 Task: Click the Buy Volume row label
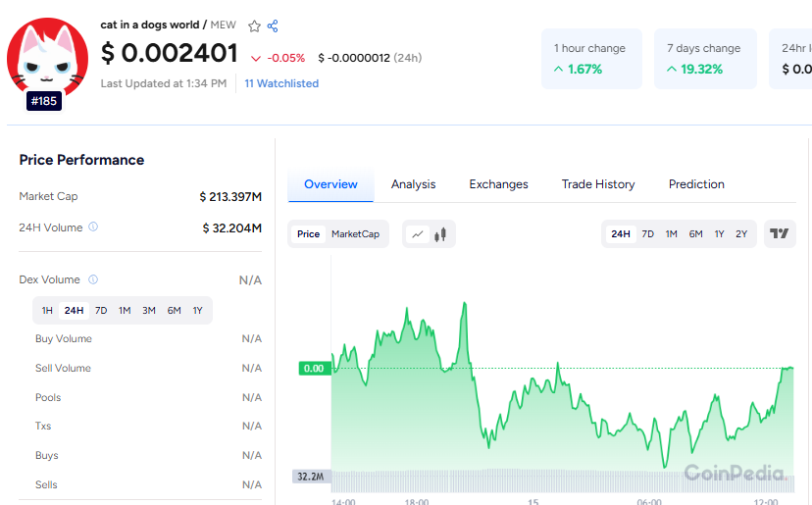64,338
